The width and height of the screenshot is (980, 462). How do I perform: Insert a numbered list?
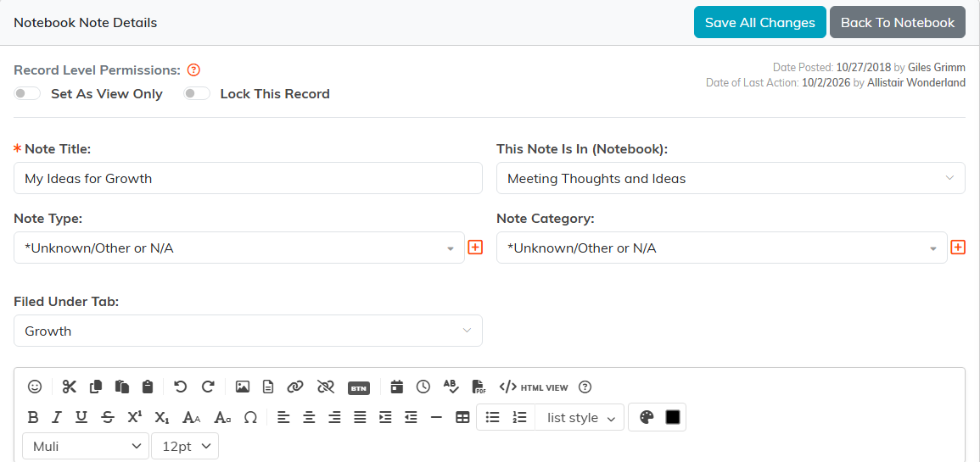point(520,418)
